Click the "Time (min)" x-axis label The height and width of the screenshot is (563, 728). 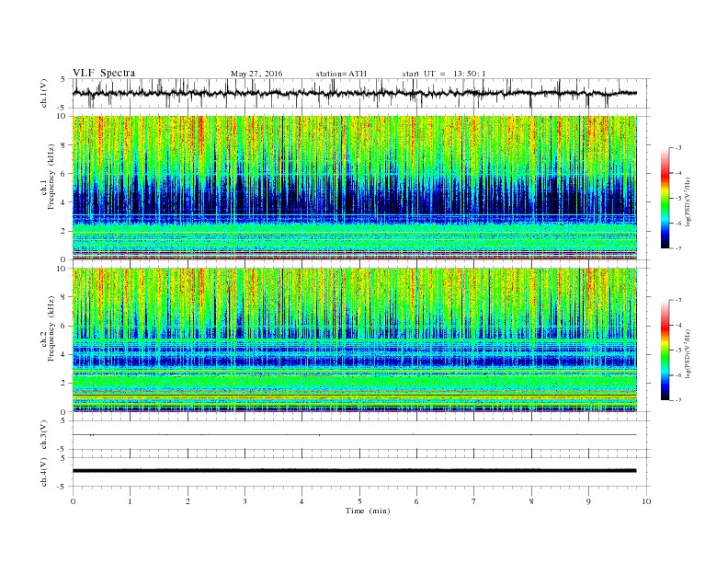coord(368,511)
